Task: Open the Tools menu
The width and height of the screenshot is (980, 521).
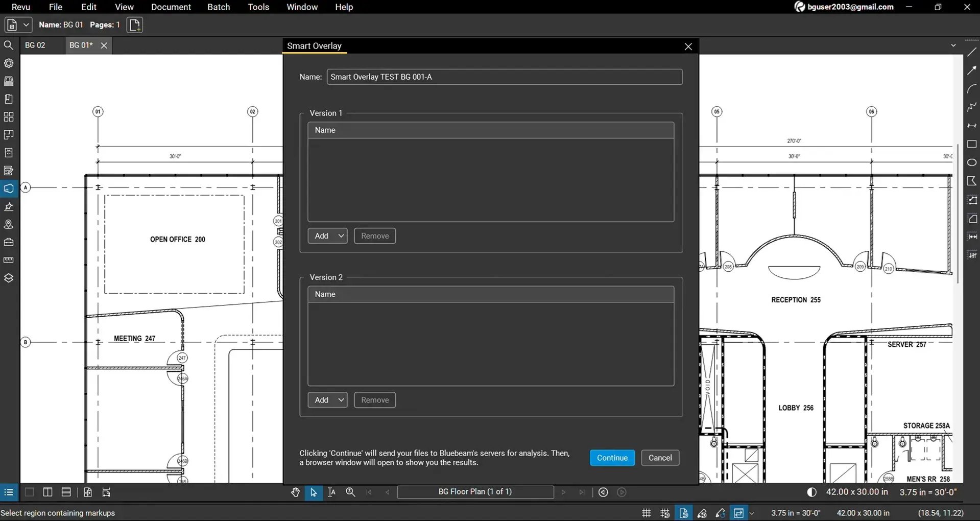Action: coord(258,7)
